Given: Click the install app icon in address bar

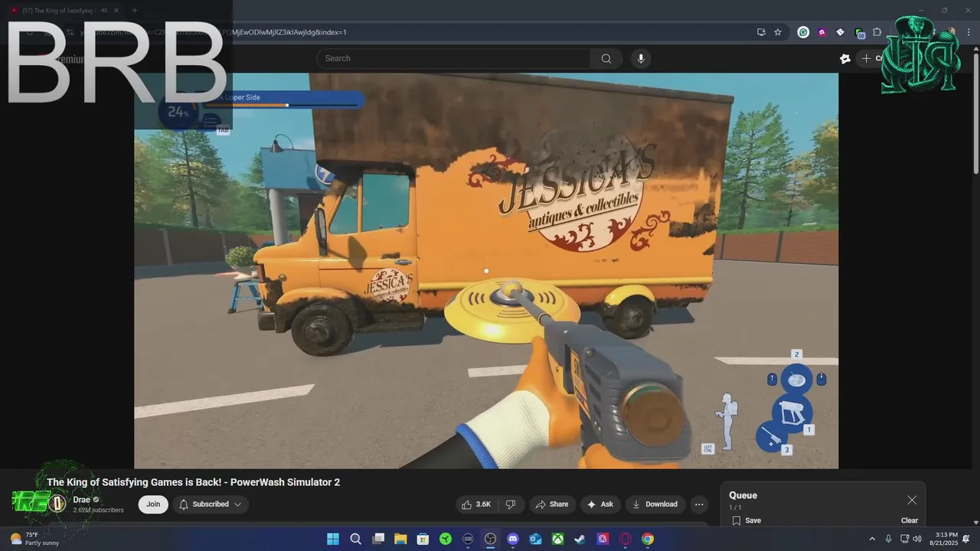Looking at the screenshot, I should pyautogui.click(x=761, y=32).
